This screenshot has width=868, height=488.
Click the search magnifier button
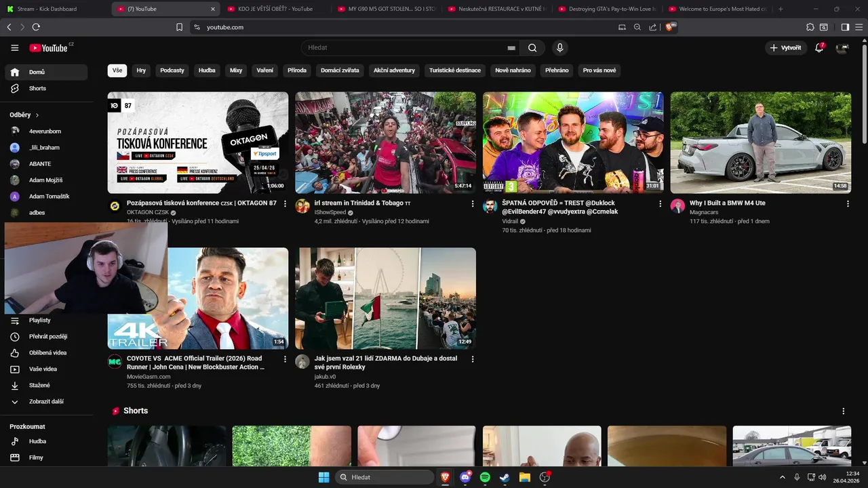click(x=532, y=48)
